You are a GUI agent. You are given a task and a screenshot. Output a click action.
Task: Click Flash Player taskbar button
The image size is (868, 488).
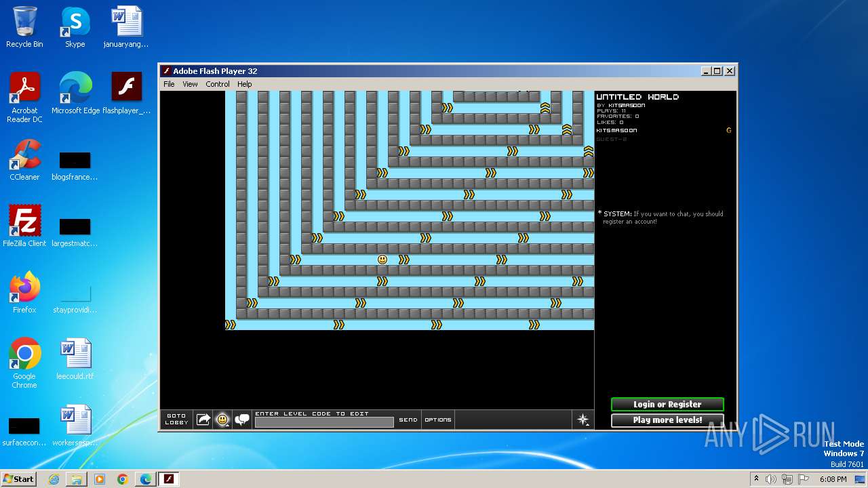point(169,479)
